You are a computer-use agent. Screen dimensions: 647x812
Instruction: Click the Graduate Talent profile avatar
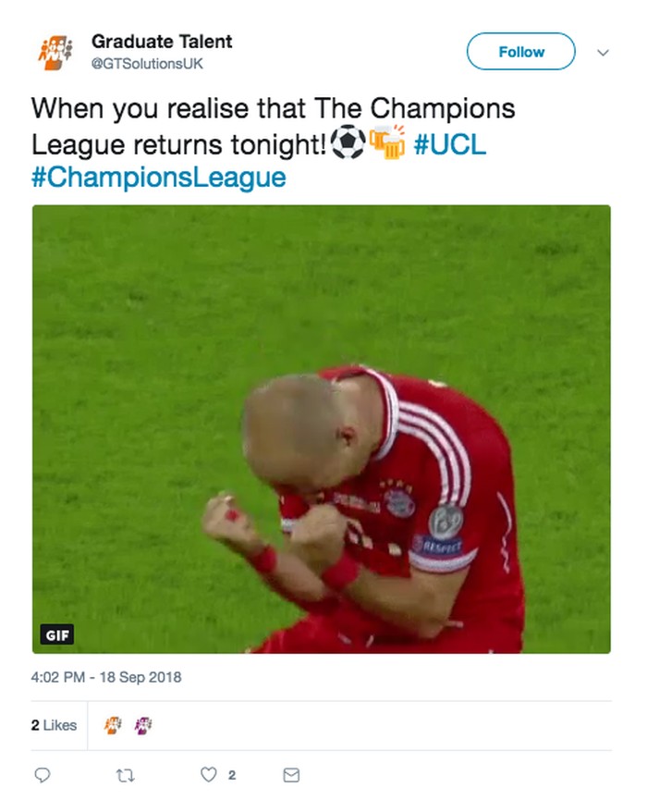(55, 53)
